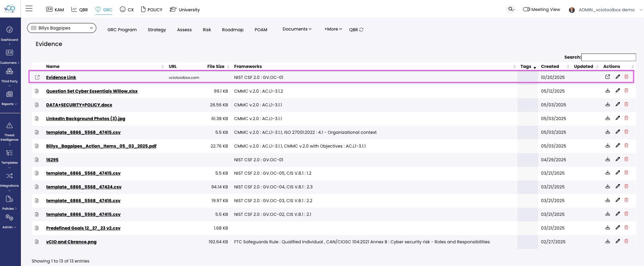Switch to the POLICY top tab
644x266 pixels.
click(151, 10)
